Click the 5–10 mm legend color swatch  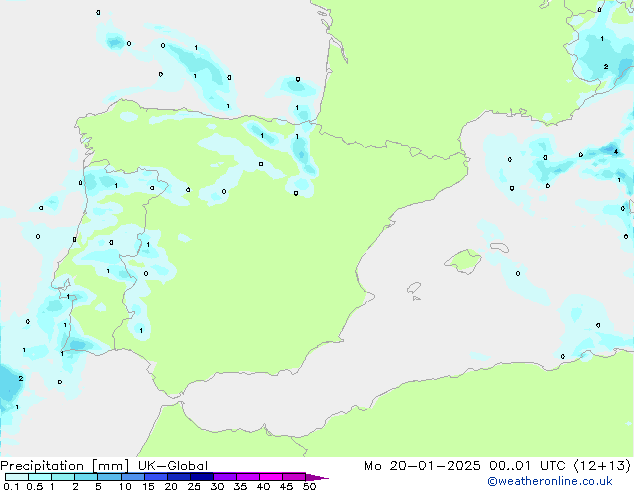(x=109, y=477)
